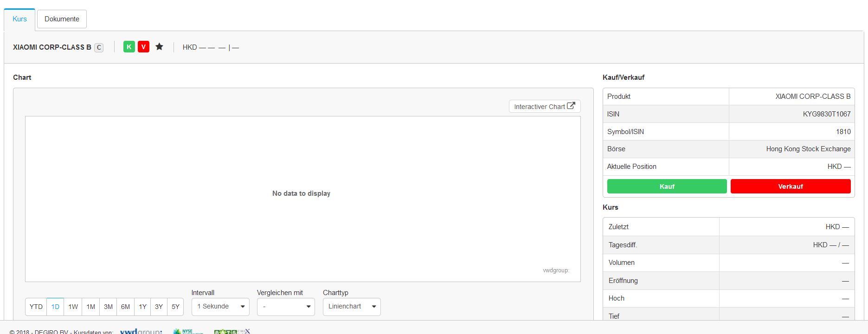868x334 pixels.
Task: Select the 1Y chart range
Action: point(142,307)
